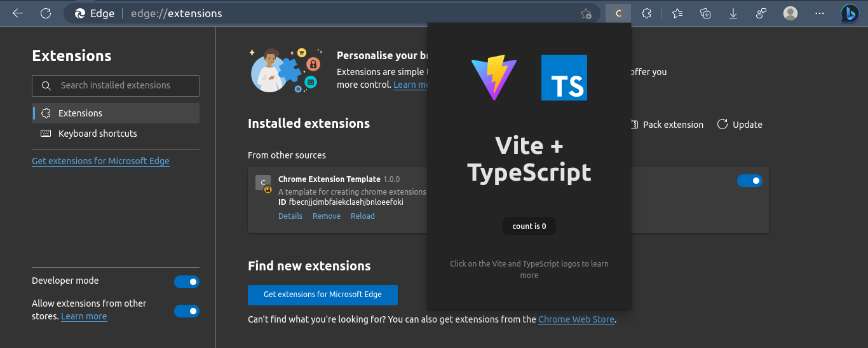Click the Chrome Extension Template card icon

point(263,183)
